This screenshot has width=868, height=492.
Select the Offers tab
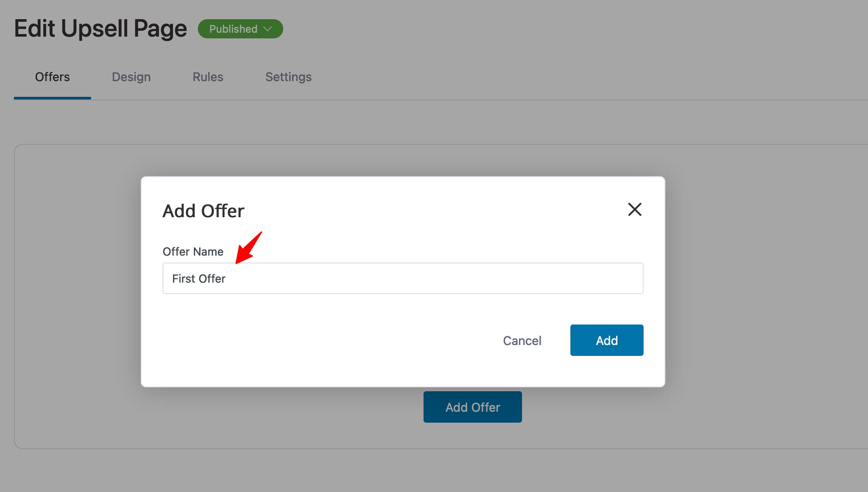click(52, 77)
